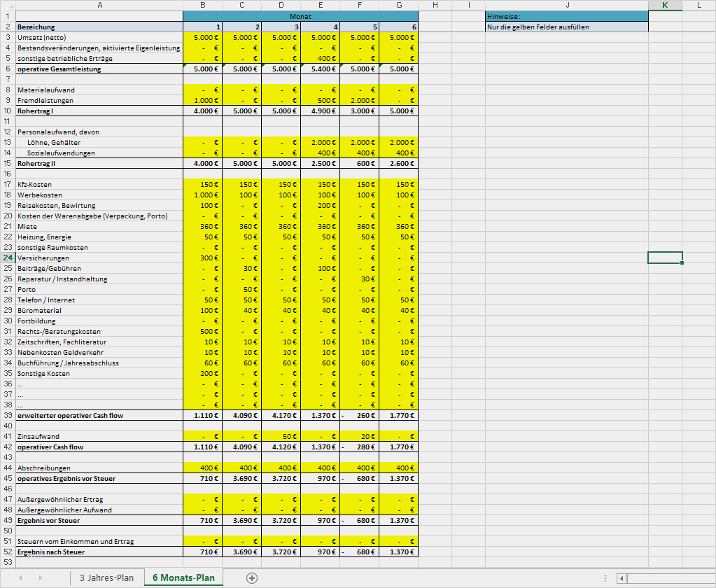
Task: Click the right sheet navigation arrow
Action: click(x=41, y=577)
